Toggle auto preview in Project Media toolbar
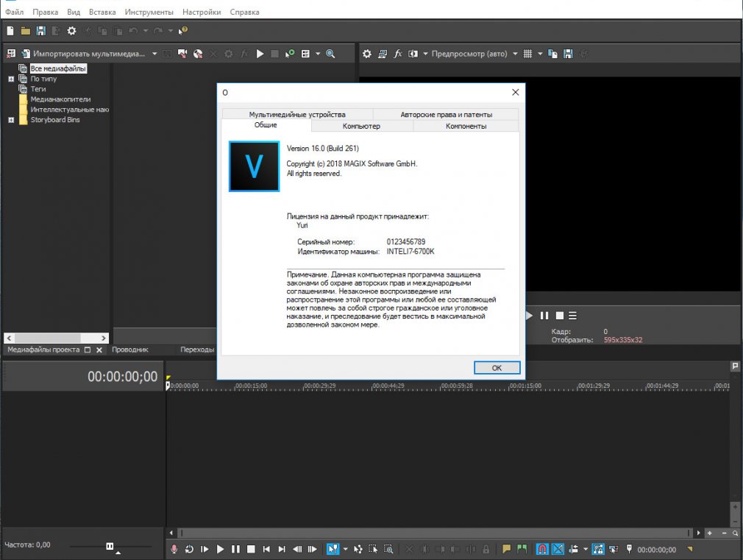The width and height of the screenshot is (743, 560). click(x=290, y=54)
